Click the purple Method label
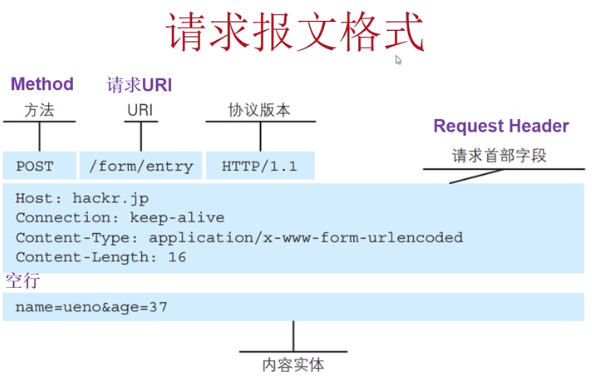Viewport: 592px width, 379px height. (42, 84)
